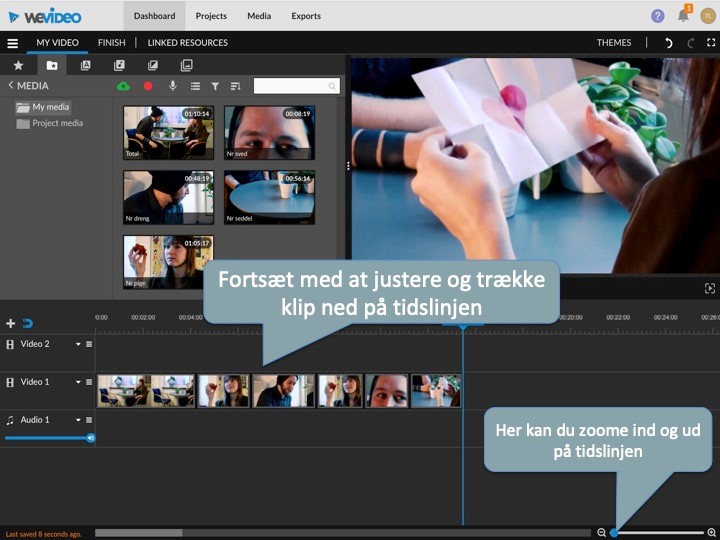This screenshot has height=540, width=720.
Task: Switch to MY VIDEO tab
Action: click(57, 43)
